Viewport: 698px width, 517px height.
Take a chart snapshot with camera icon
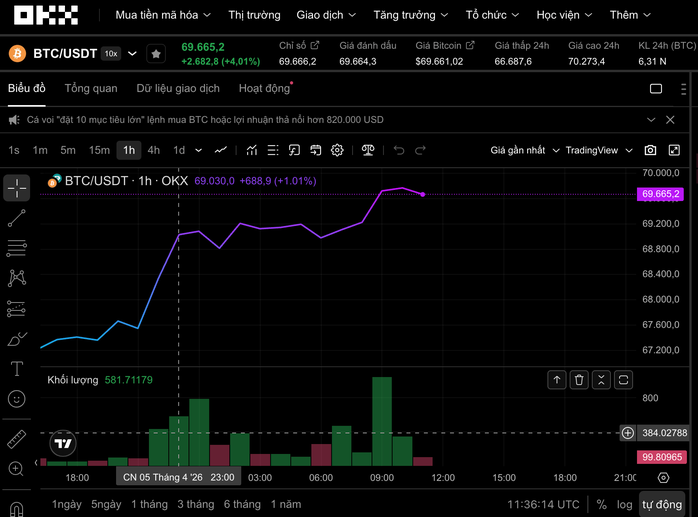click(651, 150)
